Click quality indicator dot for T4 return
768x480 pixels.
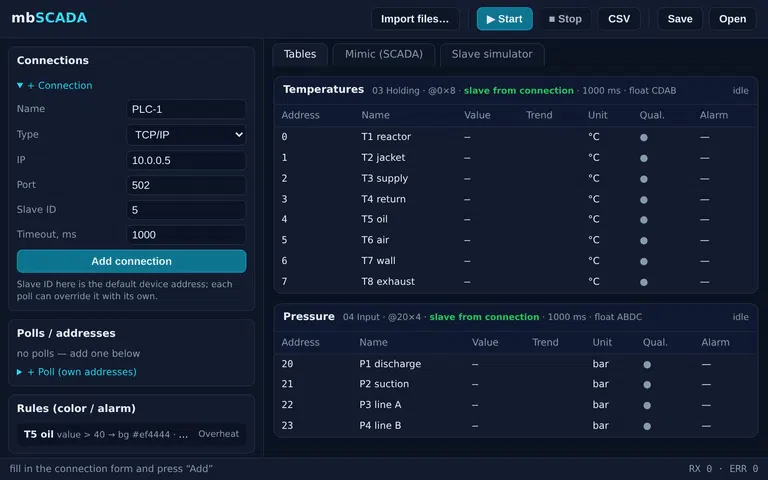click(x=644, y=200)
